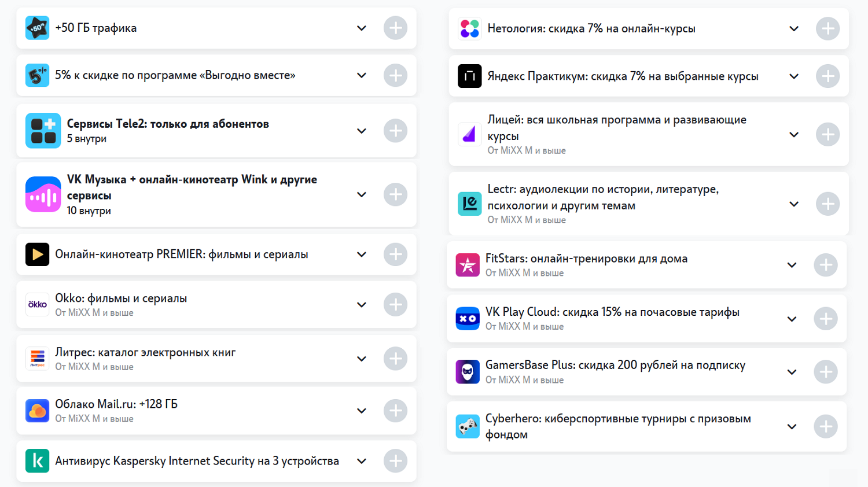
Task: Enable the Яндекс Практикум discount plus button
Action: tap(827, 76)
